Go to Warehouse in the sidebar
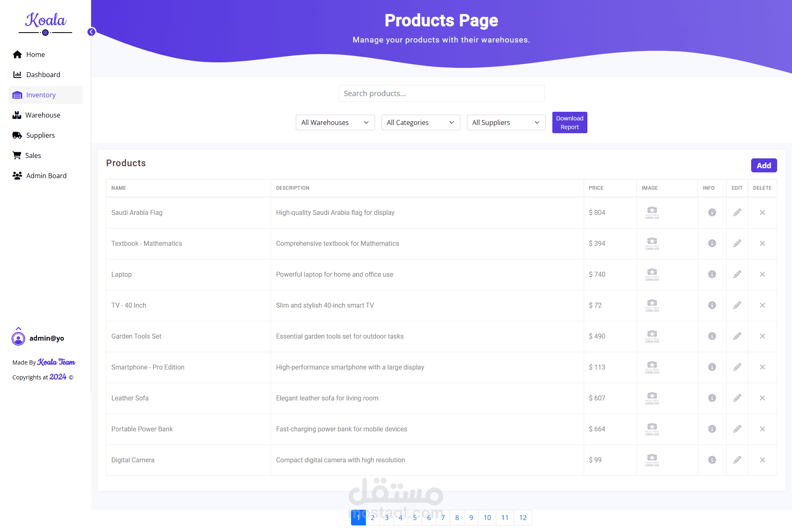The height and width of the screenshot is (532, 792). tap(42, 115)
